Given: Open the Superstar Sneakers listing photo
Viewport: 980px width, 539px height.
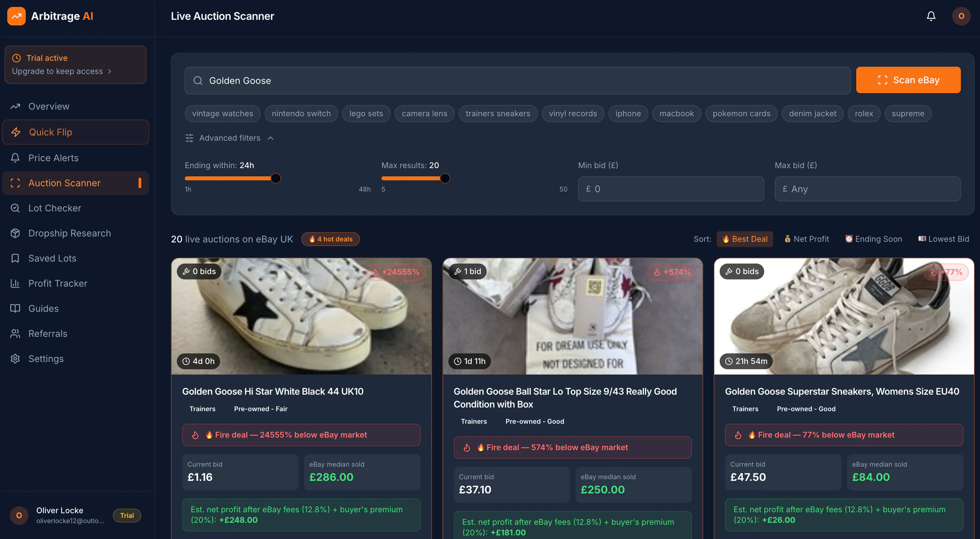Looking at the screenshot, I should 844,316.
